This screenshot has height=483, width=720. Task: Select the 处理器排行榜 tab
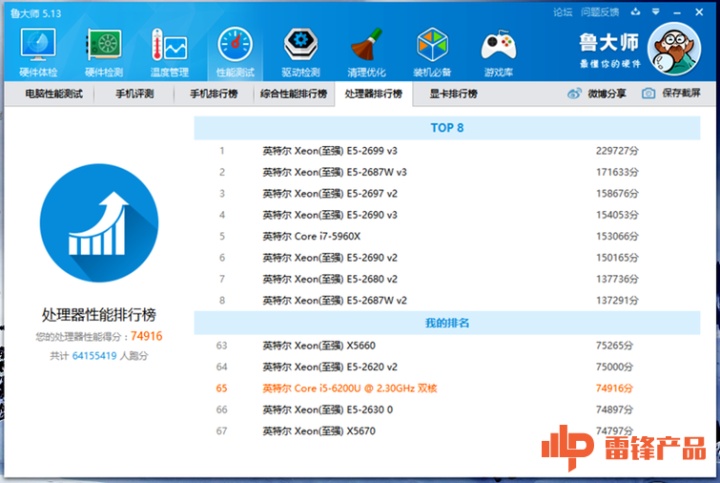click(x=373, y=94)
